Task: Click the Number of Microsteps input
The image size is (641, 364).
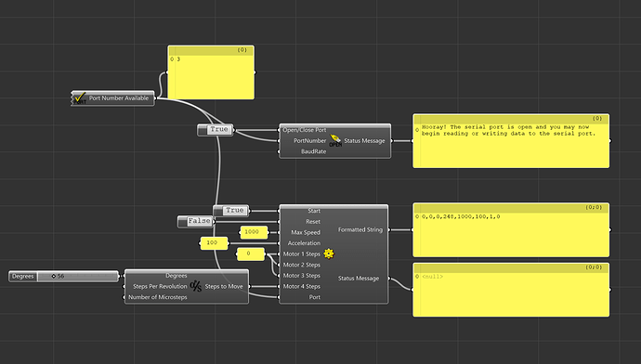Action: 157,297
